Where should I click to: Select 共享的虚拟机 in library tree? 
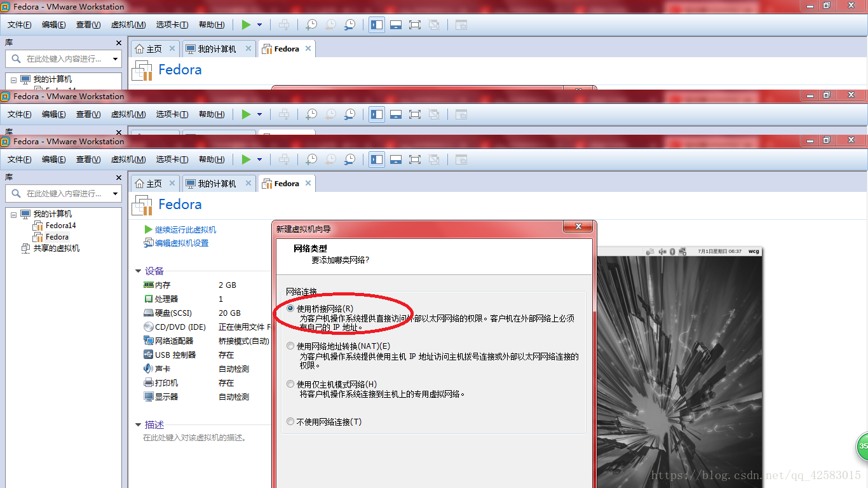click(57, 248)
